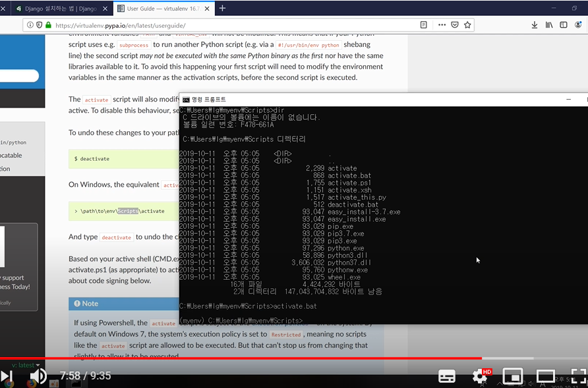Open the 'in/python' sidebar link
The image size is (588, 388).
[x=13, y=143]
